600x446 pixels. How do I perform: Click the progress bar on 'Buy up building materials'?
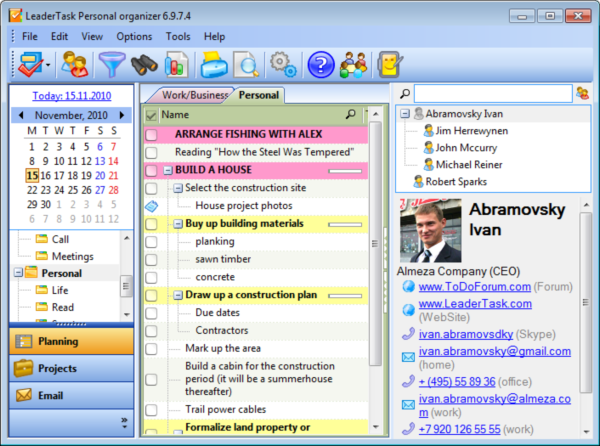click(x=342, y=224)
